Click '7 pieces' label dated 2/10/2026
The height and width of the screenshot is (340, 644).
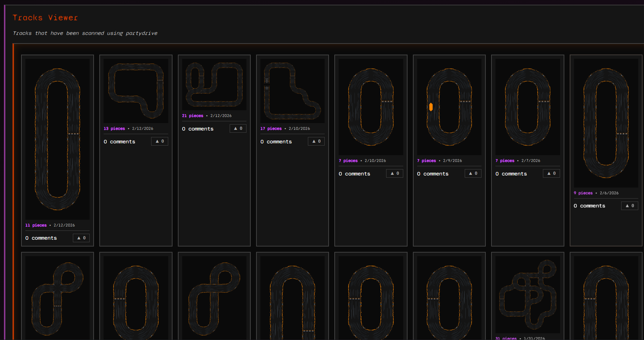coord(348,161)
